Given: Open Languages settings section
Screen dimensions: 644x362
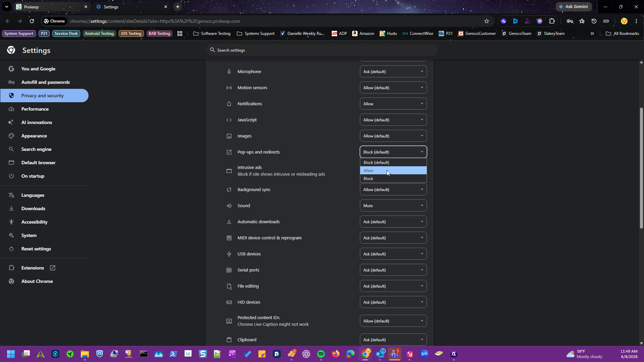Looking at the screenshot, I should 44,195.
